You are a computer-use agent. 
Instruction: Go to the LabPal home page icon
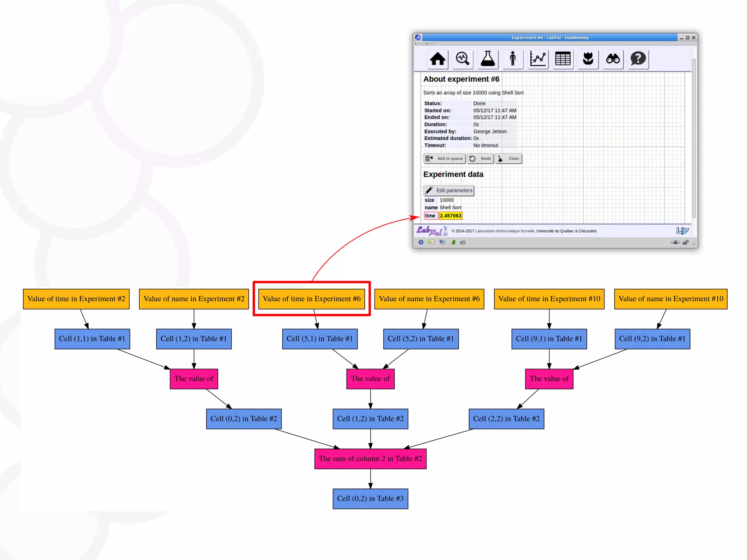pos(437,59)
